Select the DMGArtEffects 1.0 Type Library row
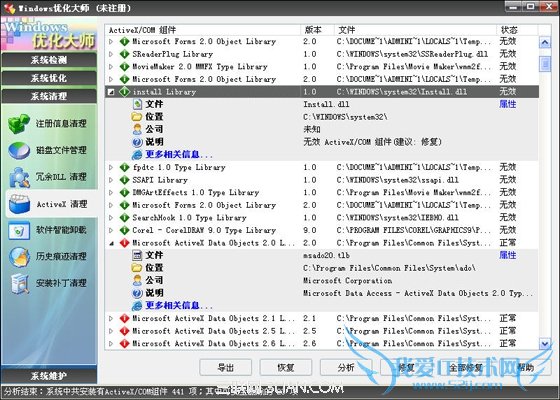The height and width of the screenshot is (400, 560). pos(322,192)
